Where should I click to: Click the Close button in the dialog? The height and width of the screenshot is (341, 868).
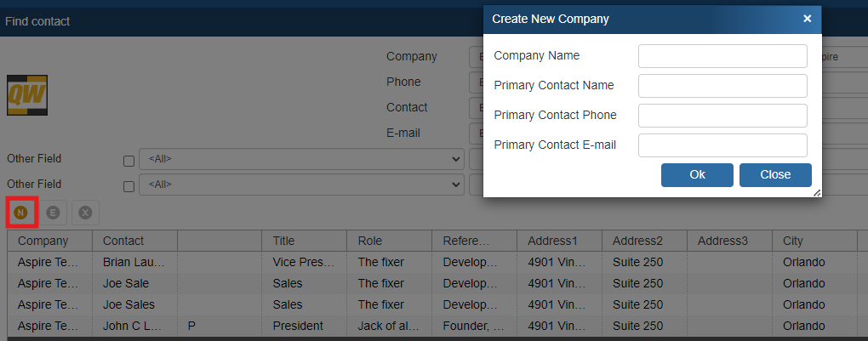point(774,174)
